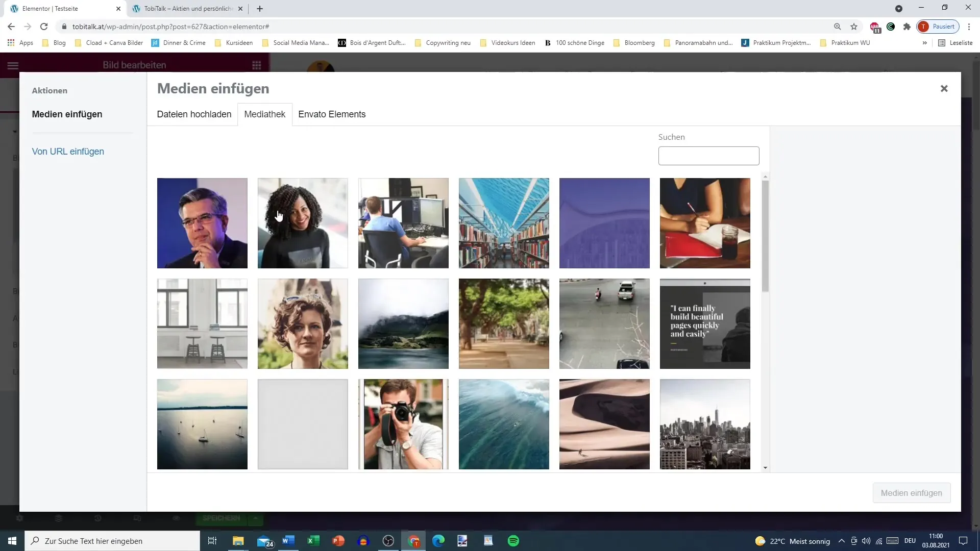Launch Word from the taskbar
980x551 pixels.
point(288,541)
